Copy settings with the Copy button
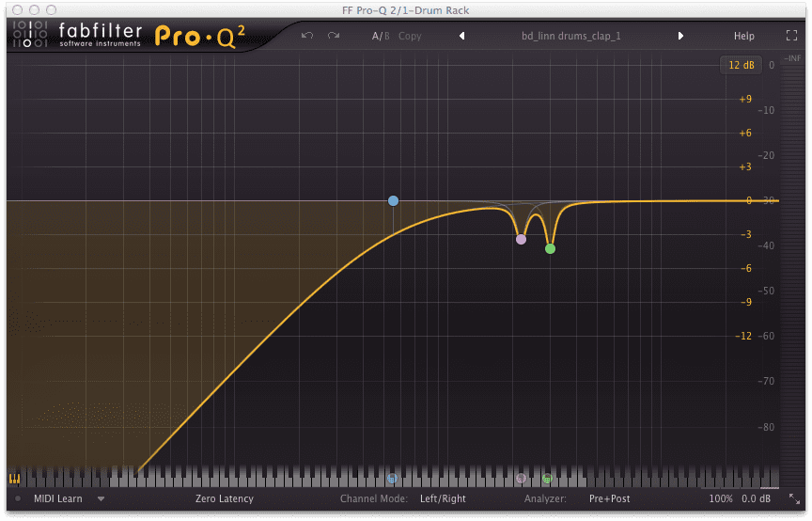 [x=410, y=36]
